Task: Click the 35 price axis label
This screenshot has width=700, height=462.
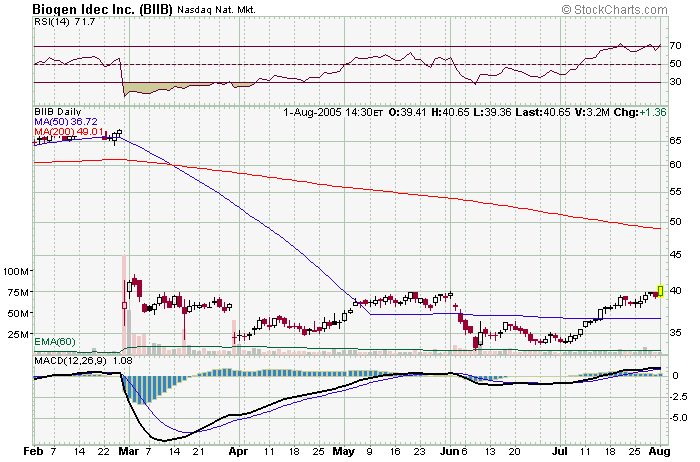Action: 675,333
